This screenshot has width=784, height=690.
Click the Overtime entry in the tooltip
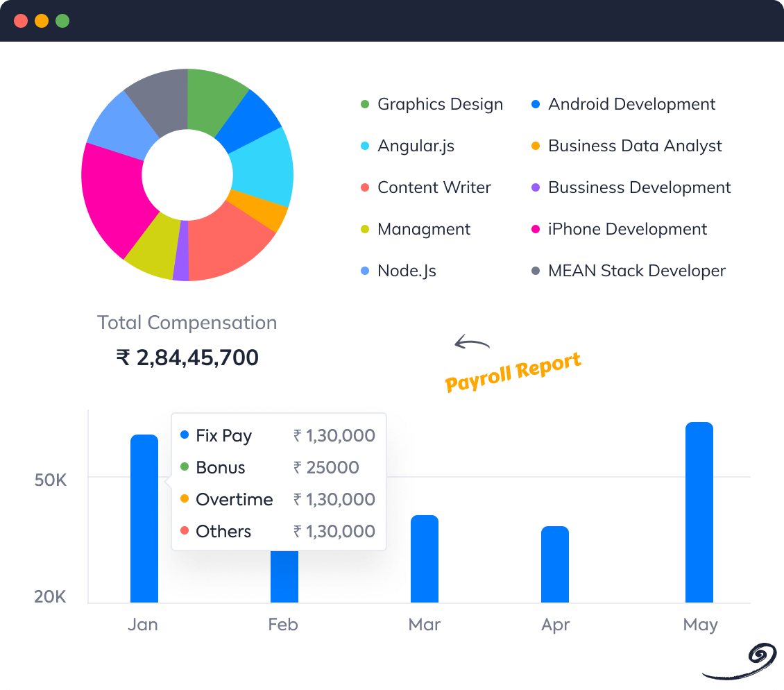[x=234, y=499]
